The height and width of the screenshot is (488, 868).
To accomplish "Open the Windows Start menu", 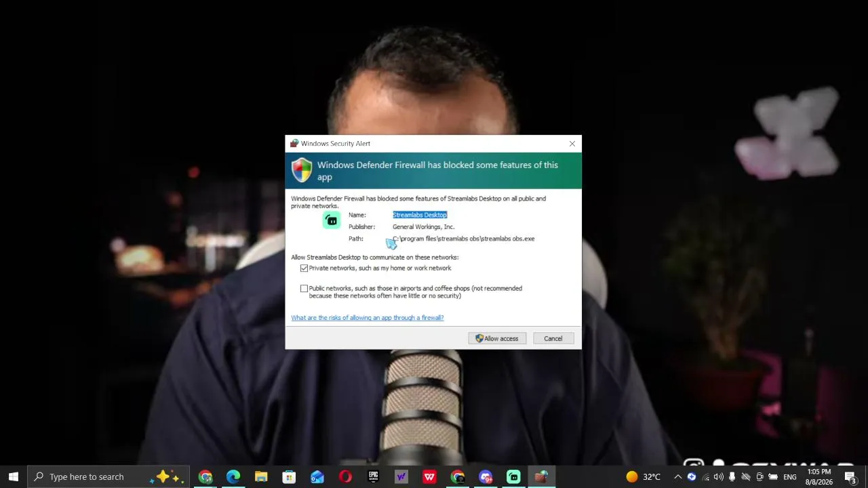I will [x=13, y=476].
